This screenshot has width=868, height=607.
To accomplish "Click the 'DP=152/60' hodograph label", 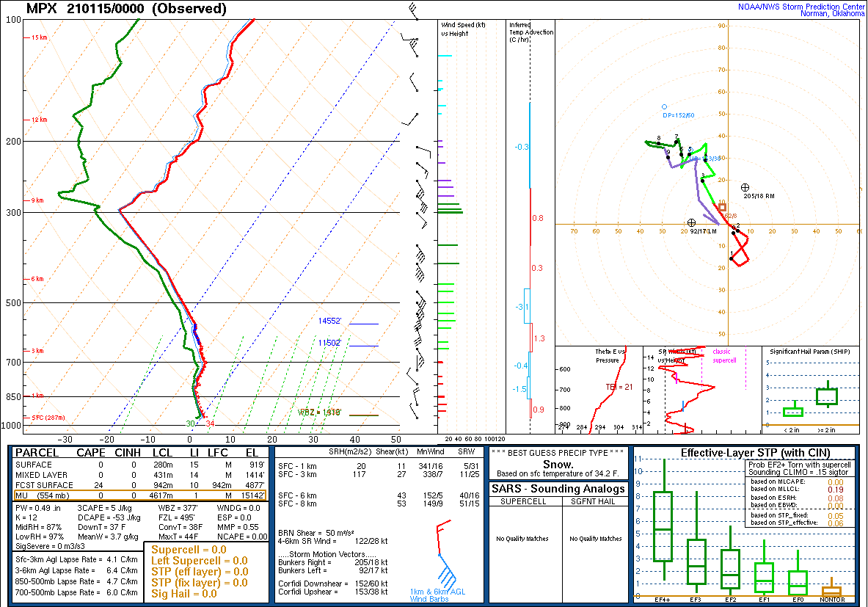I will [678, 116].
